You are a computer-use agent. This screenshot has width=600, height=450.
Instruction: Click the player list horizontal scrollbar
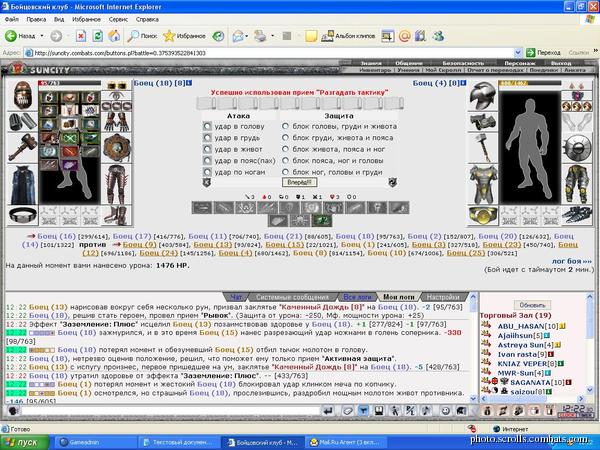point(532,399)
